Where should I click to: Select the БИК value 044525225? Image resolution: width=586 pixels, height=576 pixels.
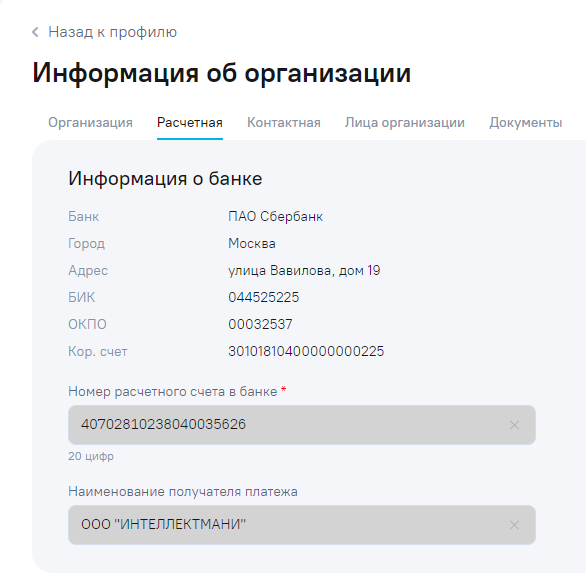(x=263, y=298)
